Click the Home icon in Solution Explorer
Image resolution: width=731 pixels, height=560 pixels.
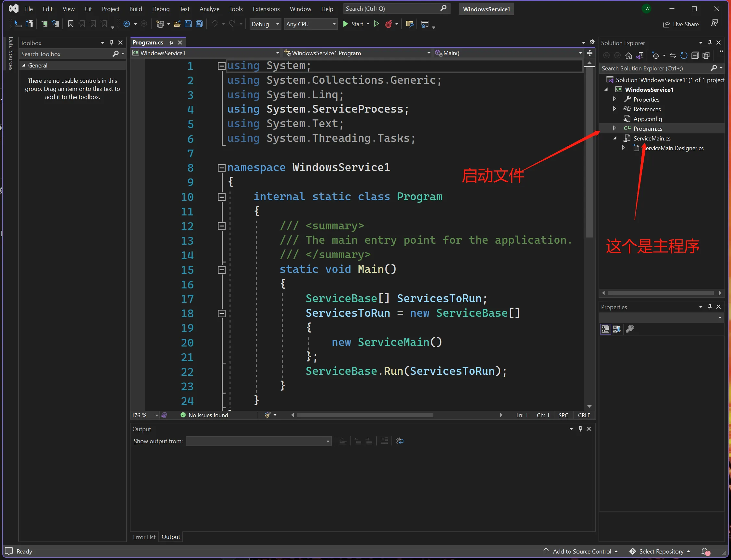[629, 56]
